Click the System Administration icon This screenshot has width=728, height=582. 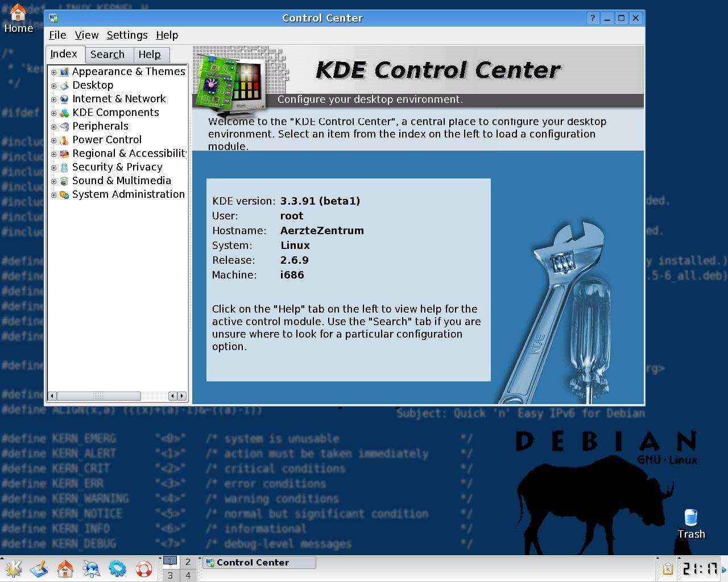coord(64,194)
